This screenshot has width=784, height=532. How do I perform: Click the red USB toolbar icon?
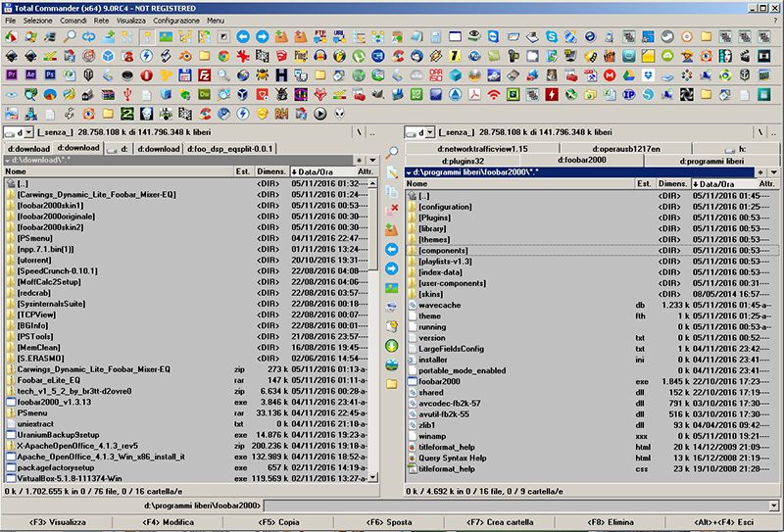pos(127,94)
